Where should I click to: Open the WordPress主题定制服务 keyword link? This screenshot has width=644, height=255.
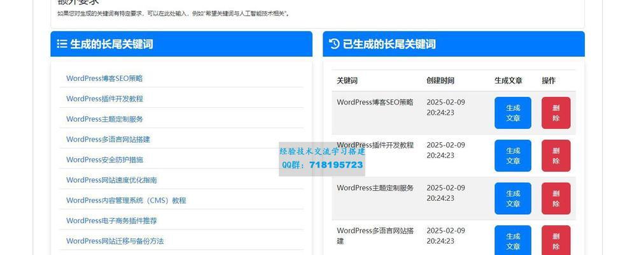point(104,119)
